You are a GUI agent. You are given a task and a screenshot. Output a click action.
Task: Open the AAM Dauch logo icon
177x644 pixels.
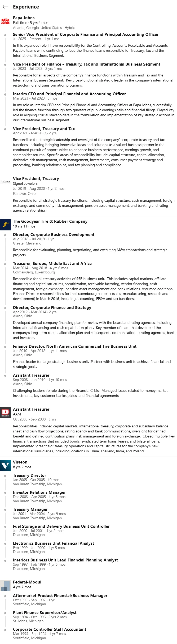click(6, 413)
